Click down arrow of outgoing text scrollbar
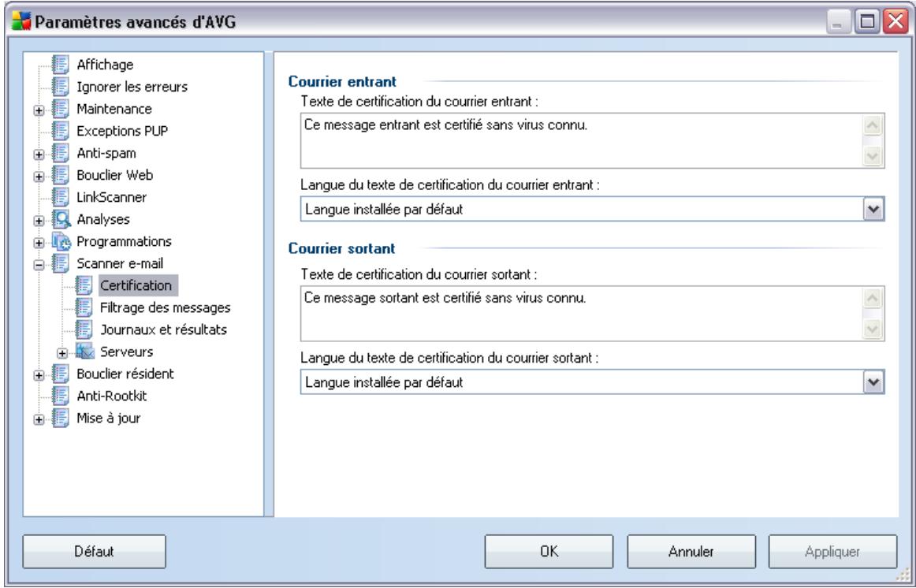Viewport: 916px width, 588px height. pyautogui.click(x=872, y=329)
